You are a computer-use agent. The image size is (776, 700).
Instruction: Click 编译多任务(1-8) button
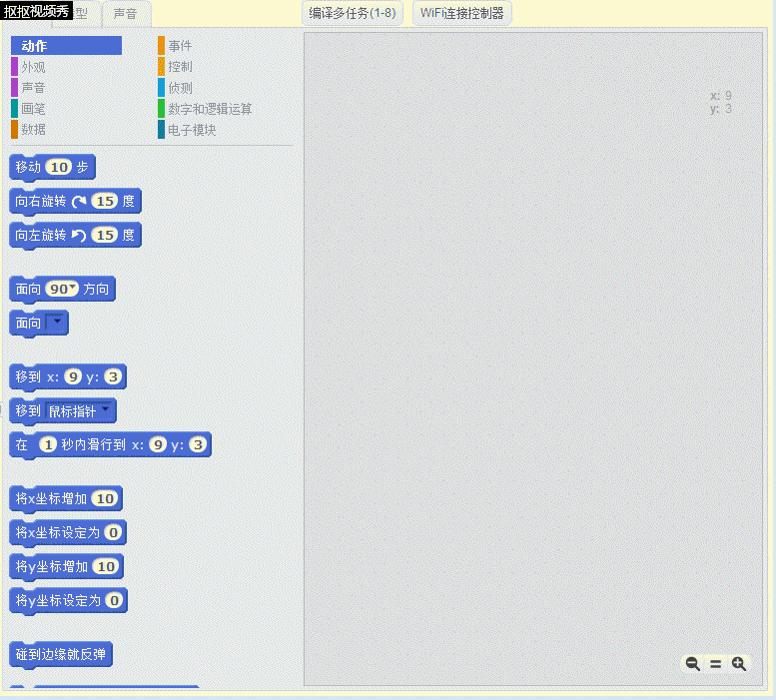click(353, 13)
